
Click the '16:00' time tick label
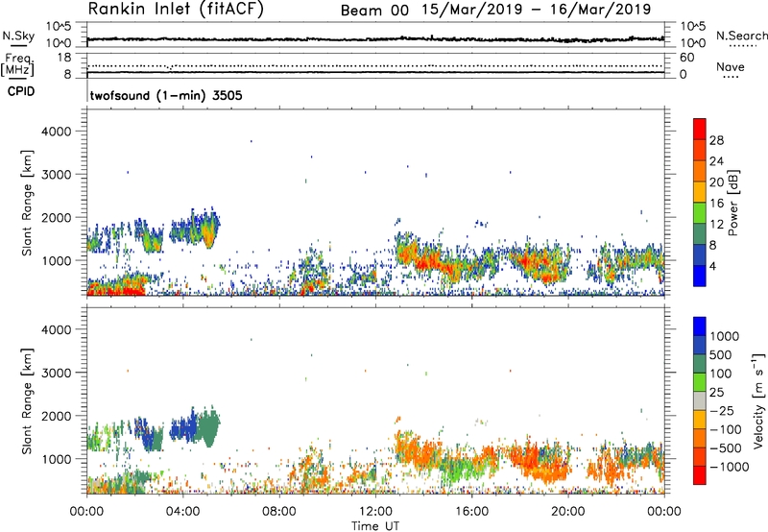click(471, 512)
